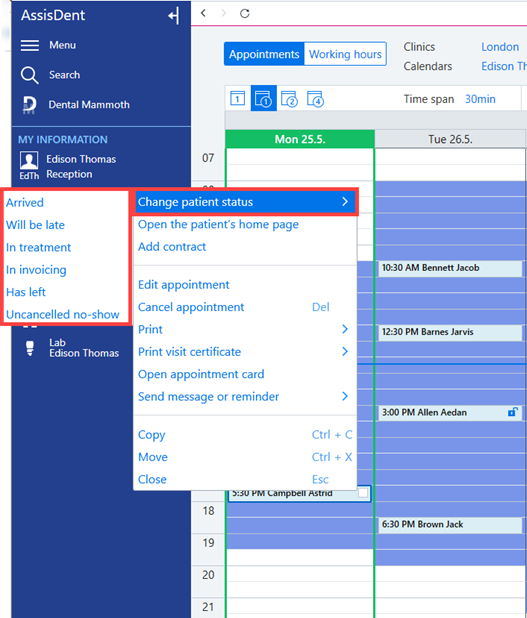Toggle to the Working hours view
Viewport: 527px width, 618px height.
tap(345, 54)
